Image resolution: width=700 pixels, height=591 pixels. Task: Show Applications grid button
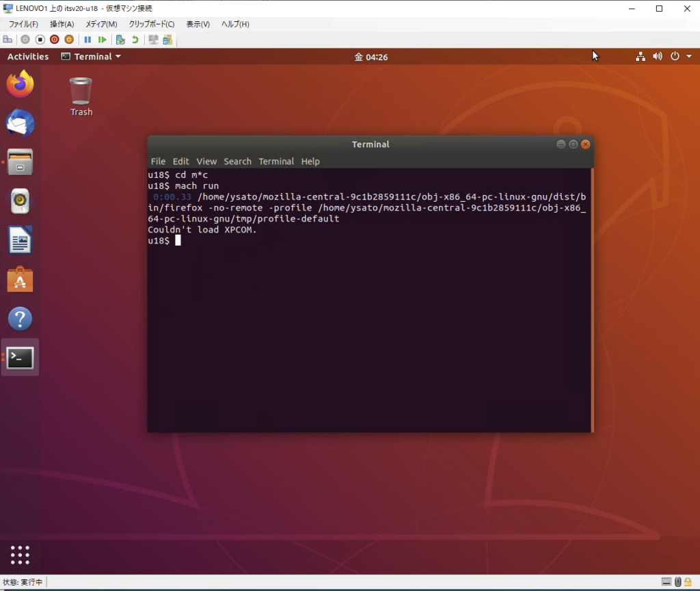coord(20,554)
